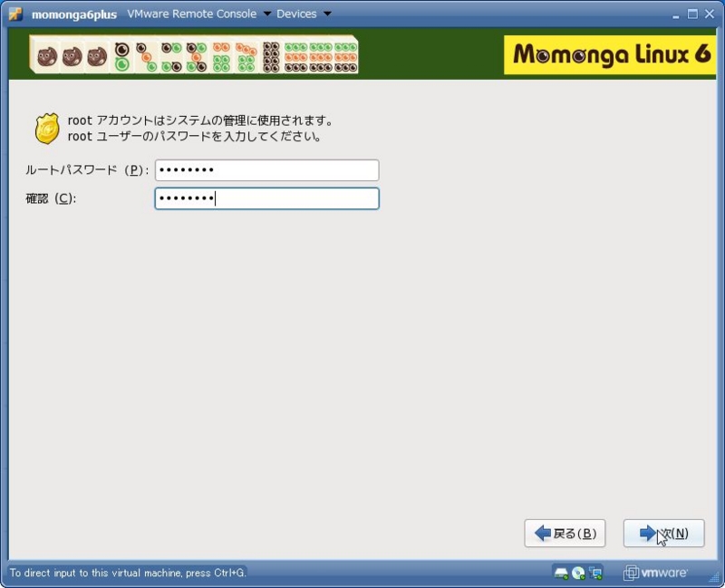
Task: Grab the window resize grip corner
Action: (714, 576)
